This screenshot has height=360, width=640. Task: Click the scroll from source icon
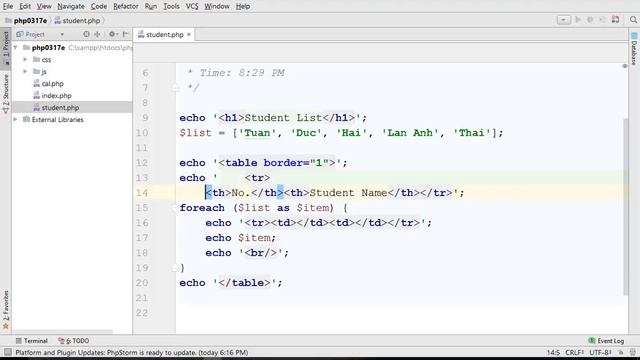pyautogui.click(x=86, y=34)
